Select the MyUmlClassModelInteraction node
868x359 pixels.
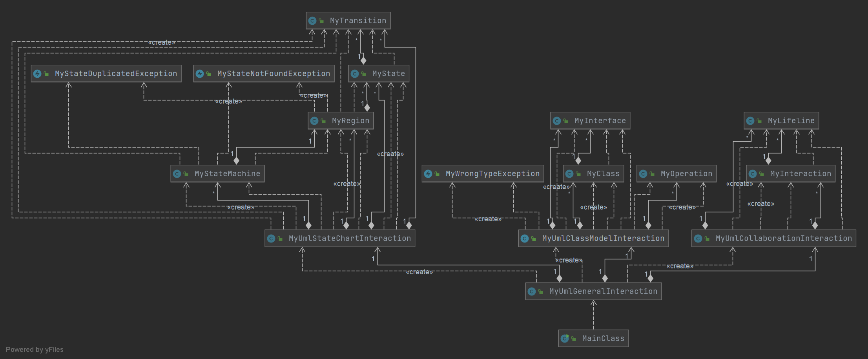pos(593,239)
